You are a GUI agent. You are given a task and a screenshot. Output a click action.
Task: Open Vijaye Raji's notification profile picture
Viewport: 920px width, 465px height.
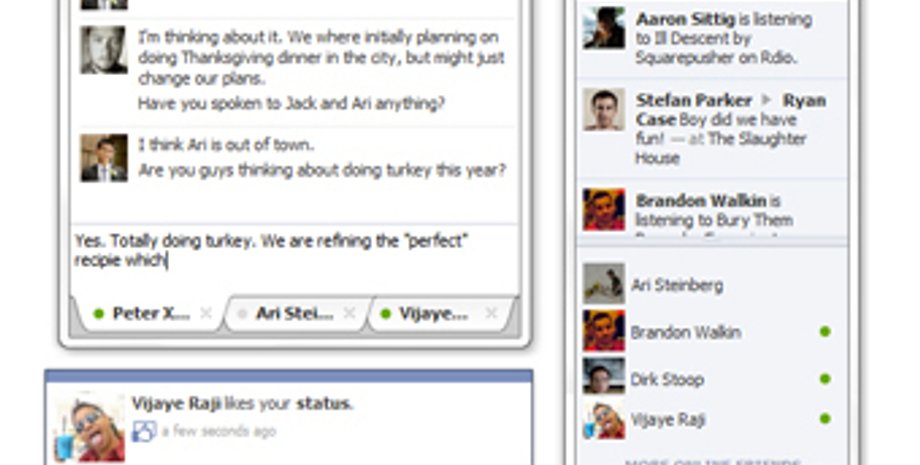90,427
